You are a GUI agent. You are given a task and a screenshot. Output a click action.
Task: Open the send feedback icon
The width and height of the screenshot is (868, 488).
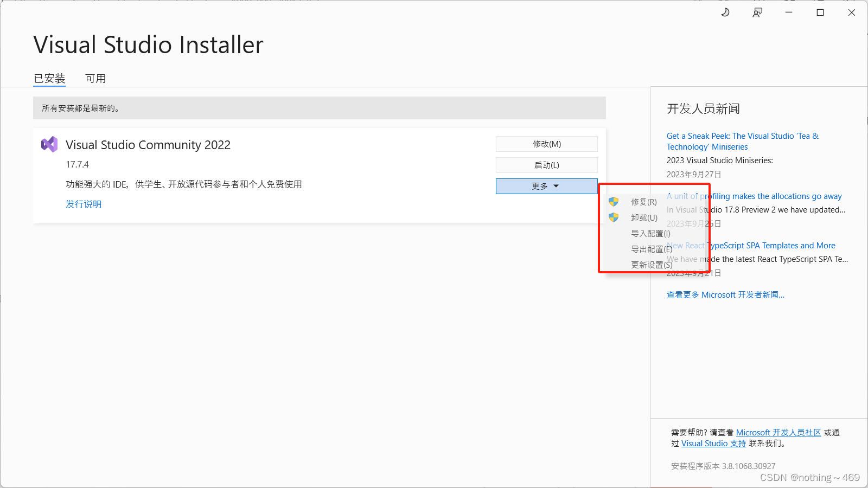click(x=757, y=12)
